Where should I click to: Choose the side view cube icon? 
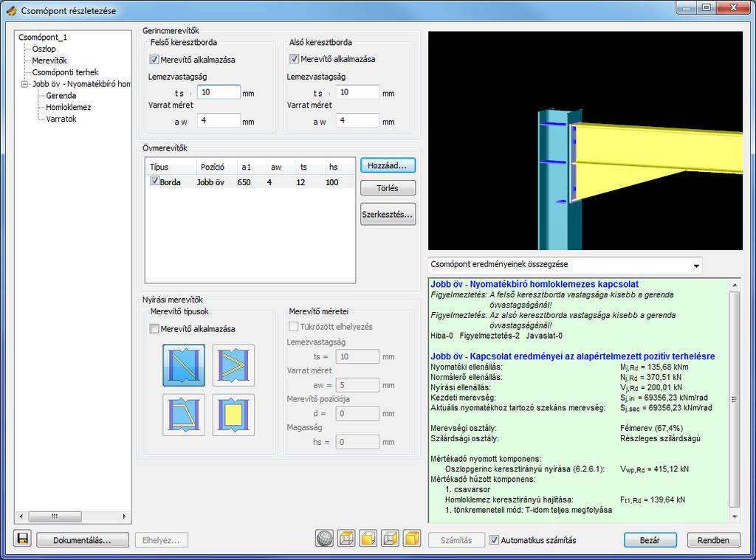click(390, 539)
